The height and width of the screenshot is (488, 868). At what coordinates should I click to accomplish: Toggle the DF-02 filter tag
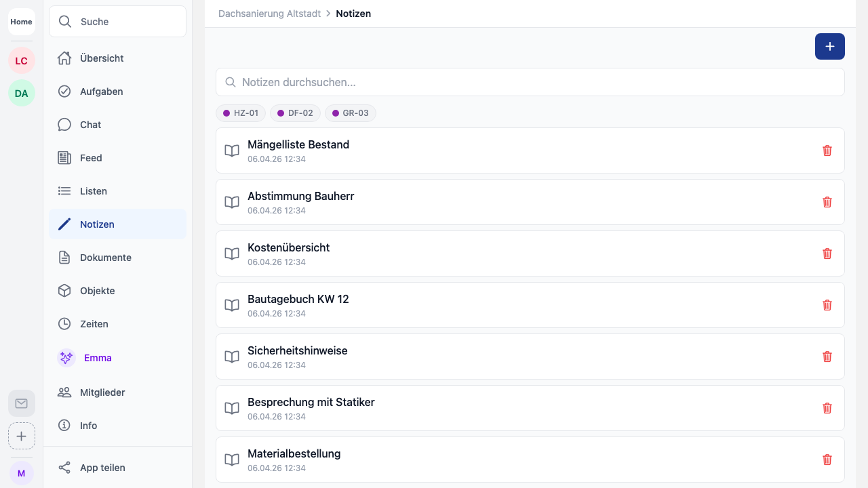point(295,113)
